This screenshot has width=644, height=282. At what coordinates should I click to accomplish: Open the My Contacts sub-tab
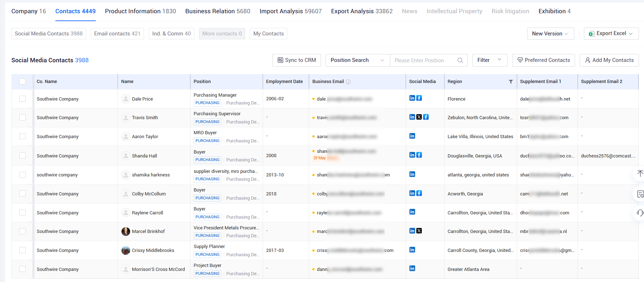coord(268,34)
